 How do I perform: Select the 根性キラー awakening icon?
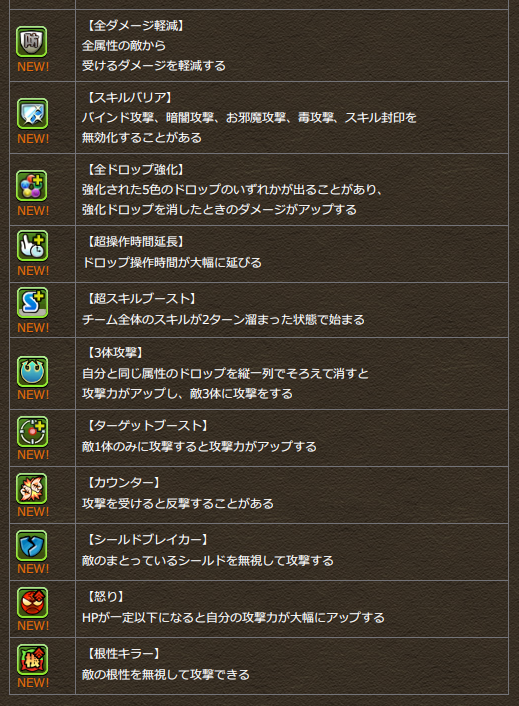point(32,660)
